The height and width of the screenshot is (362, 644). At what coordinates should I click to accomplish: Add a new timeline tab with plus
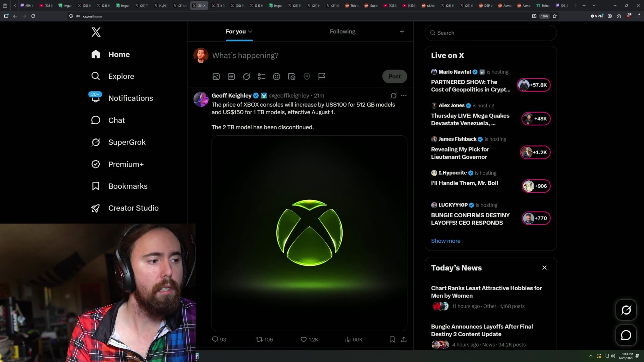402,32
